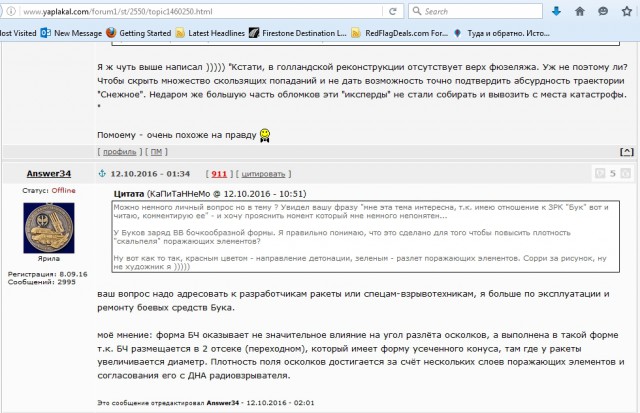The height and width of the screenshot is (413, 640).
Task: Open the Most Visited bookmarks folder
Action: (18, 33)
